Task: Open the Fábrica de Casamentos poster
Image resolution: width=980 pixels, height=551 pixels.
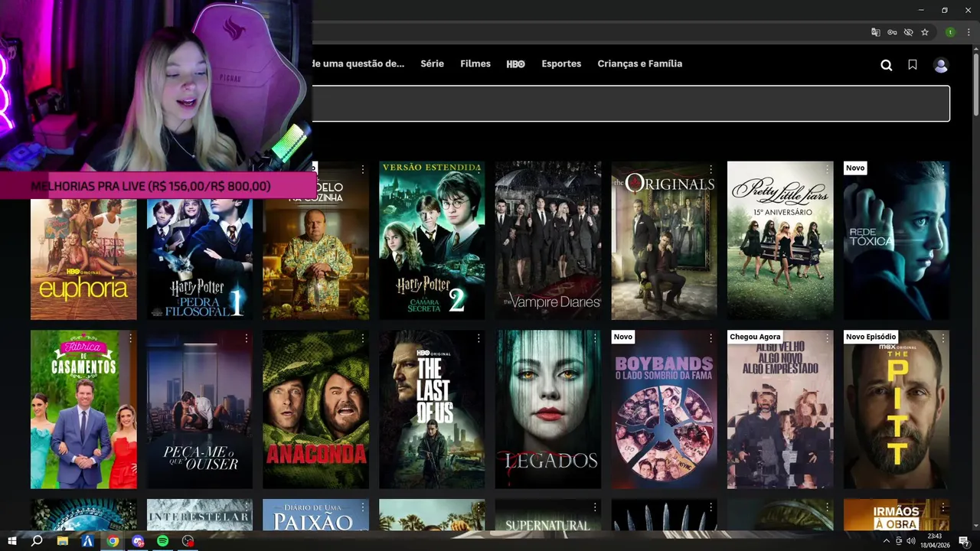Action: pos(83,409)
